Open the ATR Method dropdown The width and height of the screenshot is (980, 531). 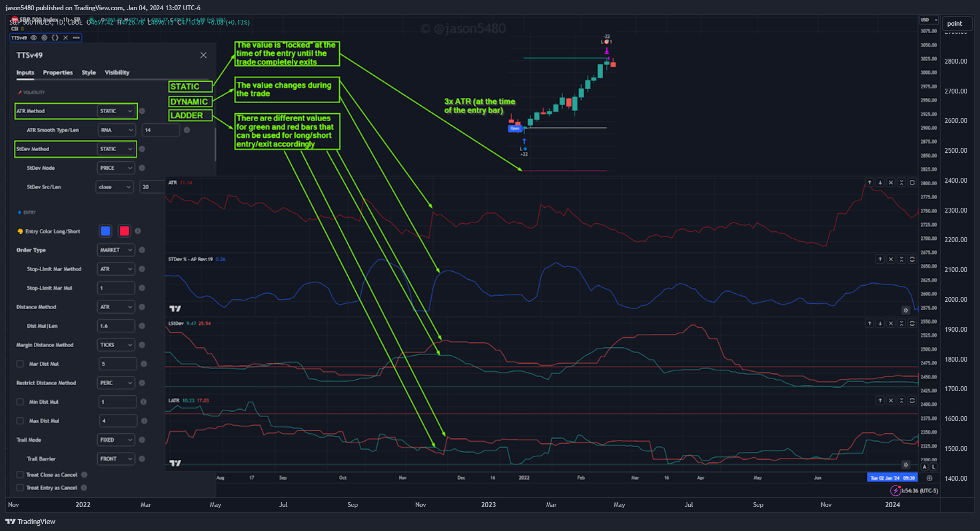point(116,111)
